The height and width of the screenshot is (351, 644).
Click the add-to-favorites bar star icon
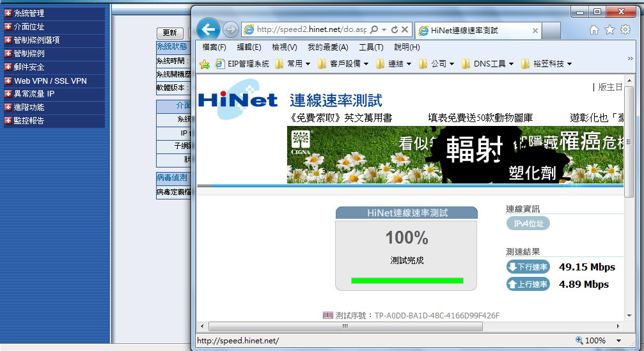click(205, 64)
